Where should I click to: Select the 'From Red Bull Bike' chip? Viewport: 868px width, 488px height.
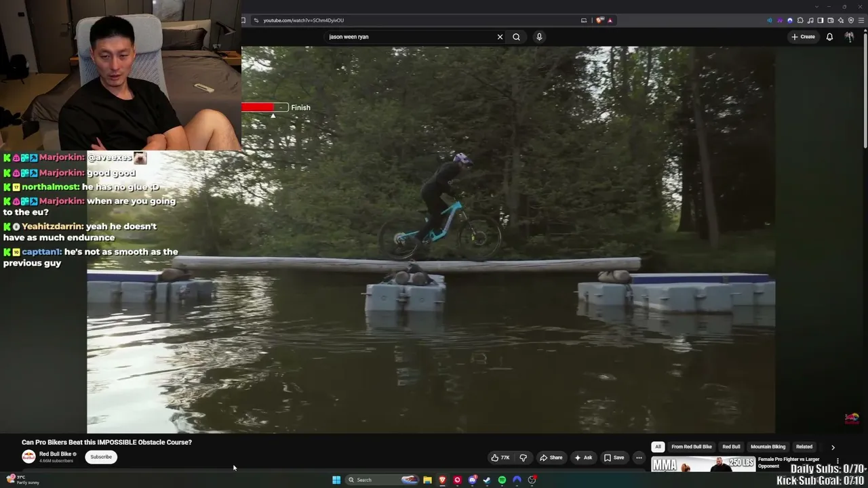(692, 447)
